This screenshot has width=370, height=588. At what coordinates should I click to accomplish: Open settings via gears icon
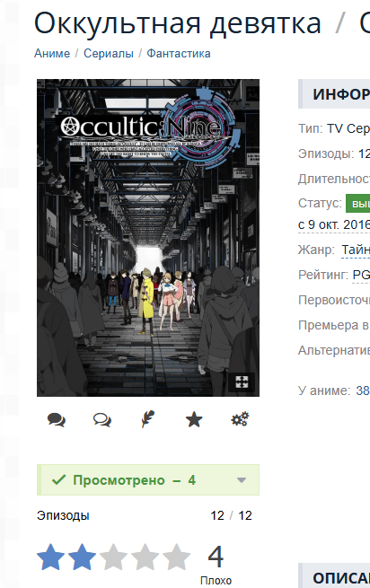[x=240, y=419]
